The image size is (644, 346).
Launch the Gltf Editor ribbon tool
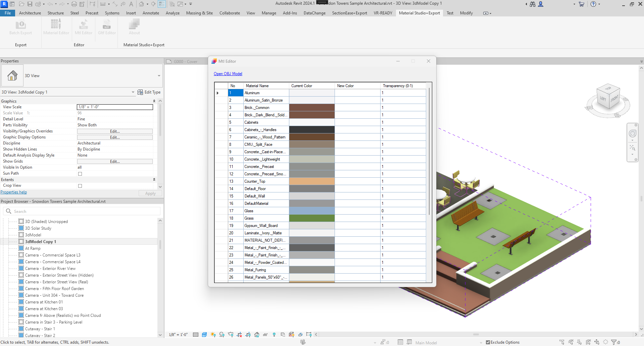[x=107, y=27]
